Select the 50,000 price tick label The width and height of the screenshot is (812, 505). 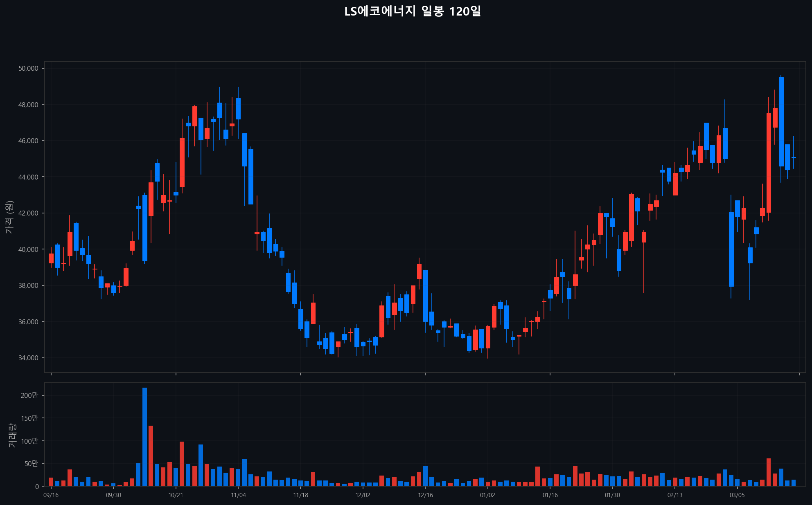[x=28, y=68]
